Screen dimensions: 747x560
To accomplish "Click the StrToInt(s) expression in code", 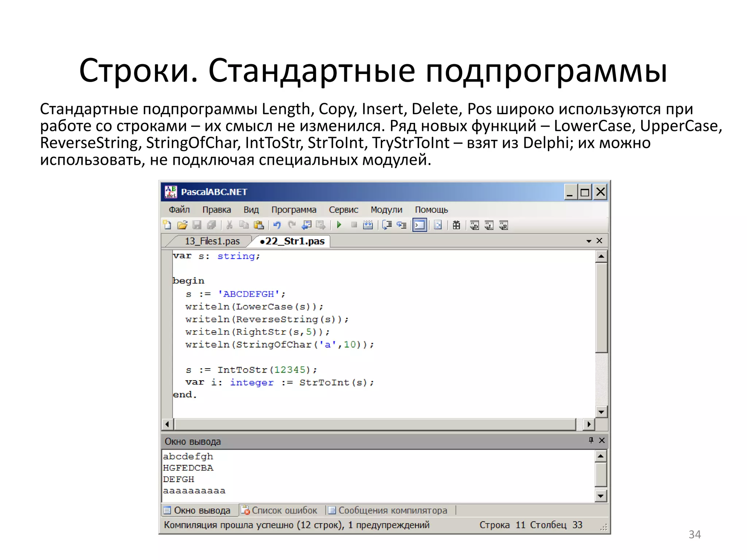I will (x=333, y=382).
